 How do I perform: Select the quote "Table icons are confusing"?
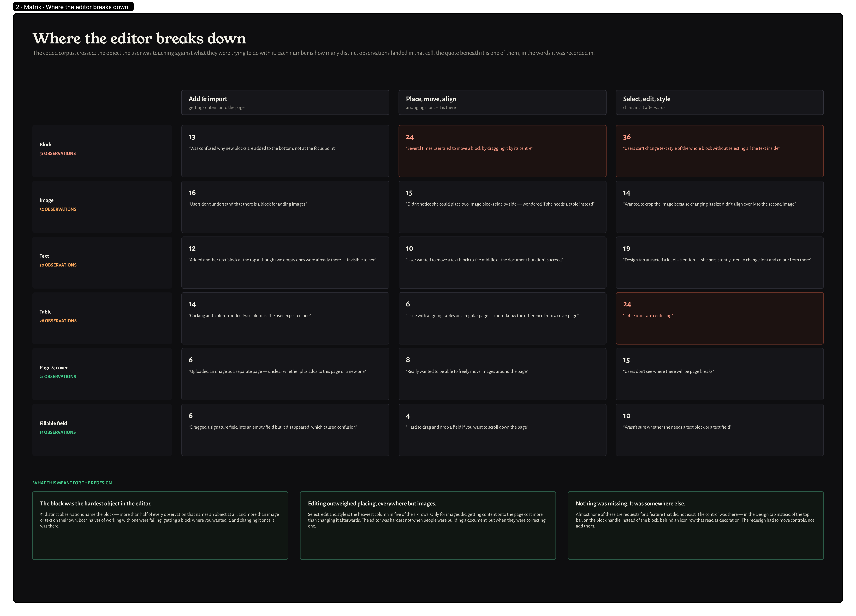648,316
